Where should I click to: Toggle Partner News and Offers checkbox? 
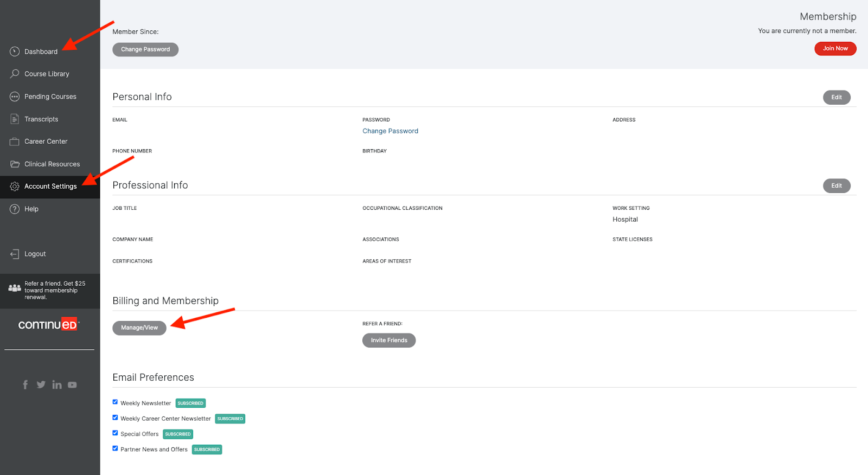point(115,448)
